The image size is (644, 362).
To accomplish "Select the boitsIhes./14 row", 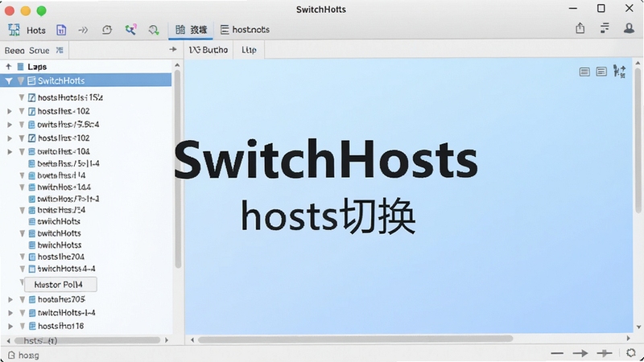I will 86,210.
